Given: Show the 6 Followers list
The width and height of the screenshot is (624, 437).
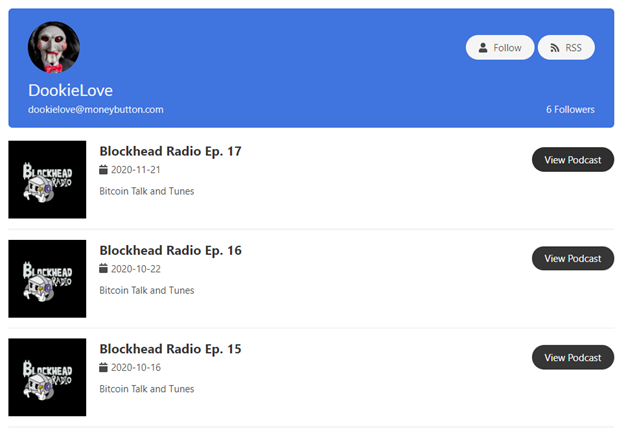Looking at the screenshot, I should tap(570, 109).
